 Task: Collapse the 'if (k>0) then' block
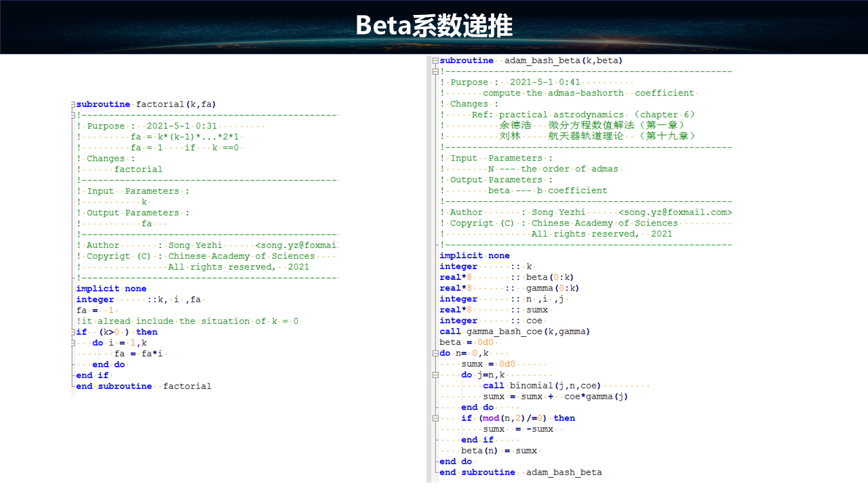click(73, 332)
